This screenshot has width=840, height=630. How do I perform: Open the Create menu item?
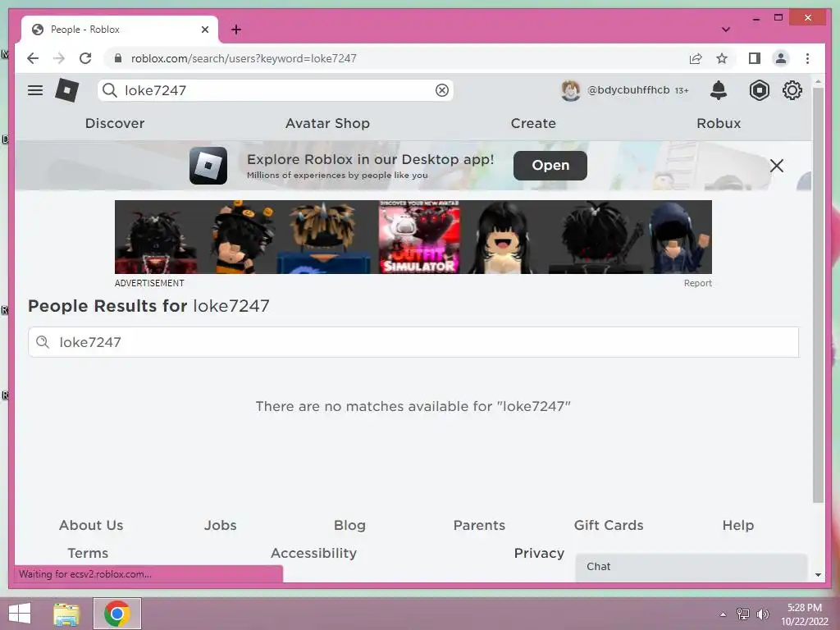(533, 123)
